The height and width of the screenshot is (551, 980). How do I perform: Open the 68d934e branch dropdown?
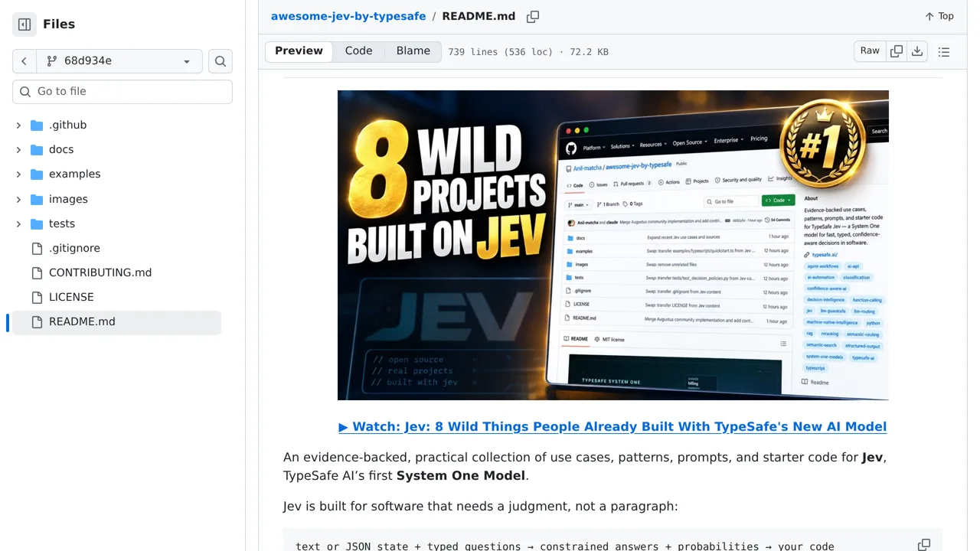coord(119,61)
